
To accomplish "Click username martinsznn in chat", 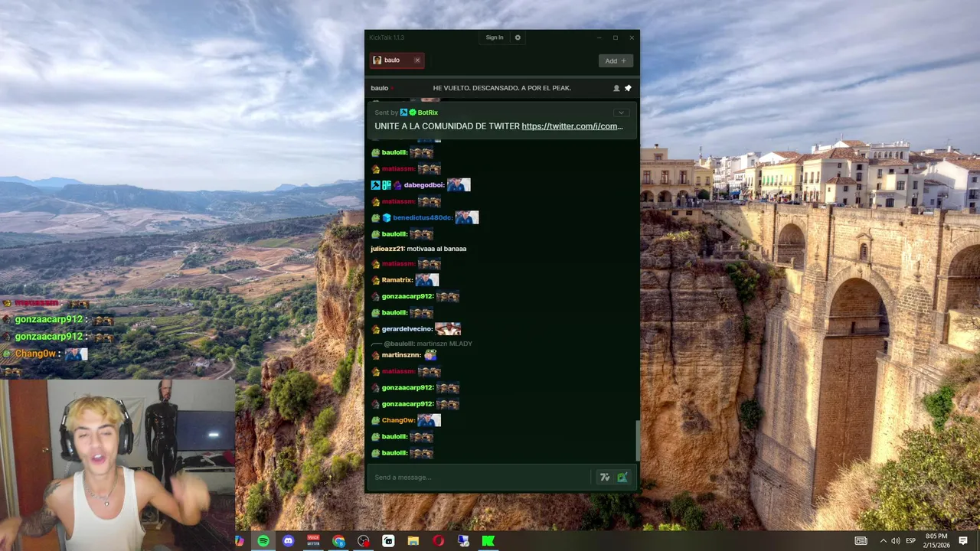I will pos(402,355).
